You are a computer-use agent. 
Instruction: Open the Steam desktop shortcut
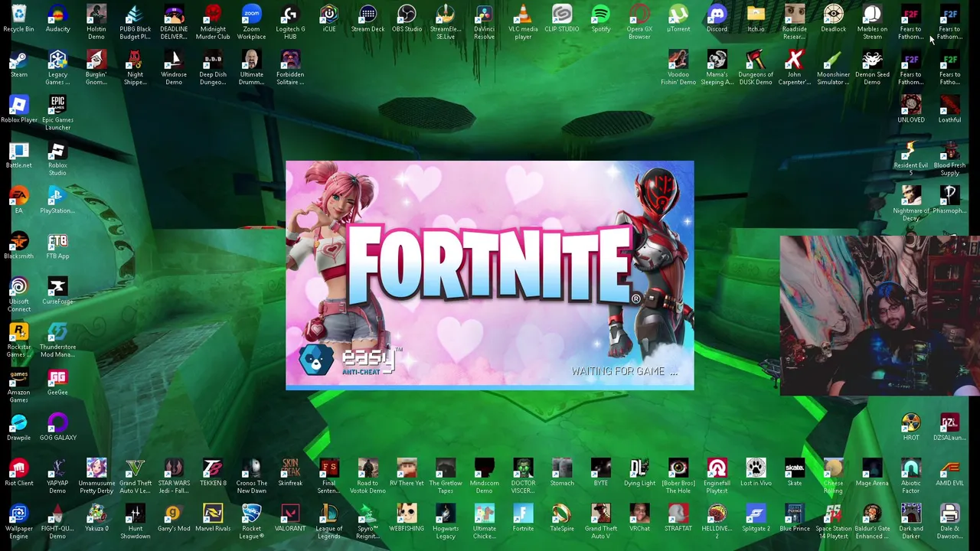click(x=18, y=64)
